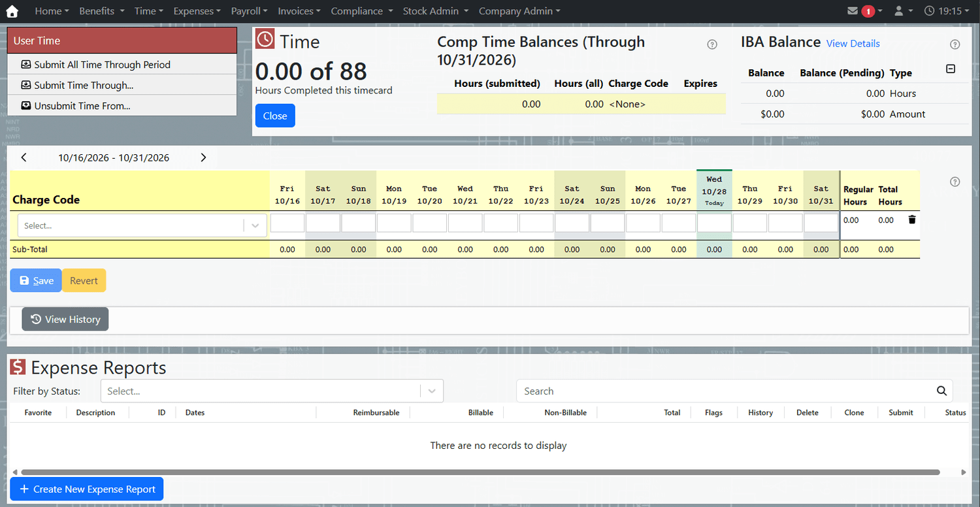Click the hours field for Wed 10/28

714,223
